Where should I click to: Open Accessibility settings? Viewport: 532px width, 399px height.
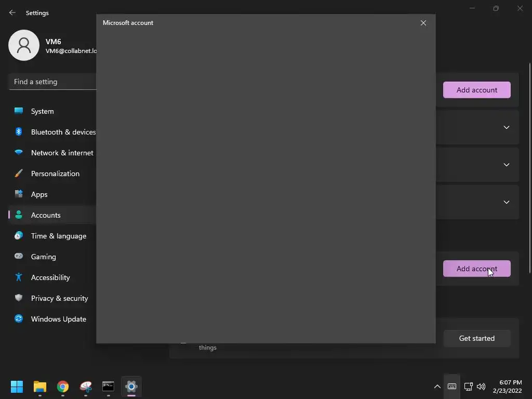tap(52, 277)
